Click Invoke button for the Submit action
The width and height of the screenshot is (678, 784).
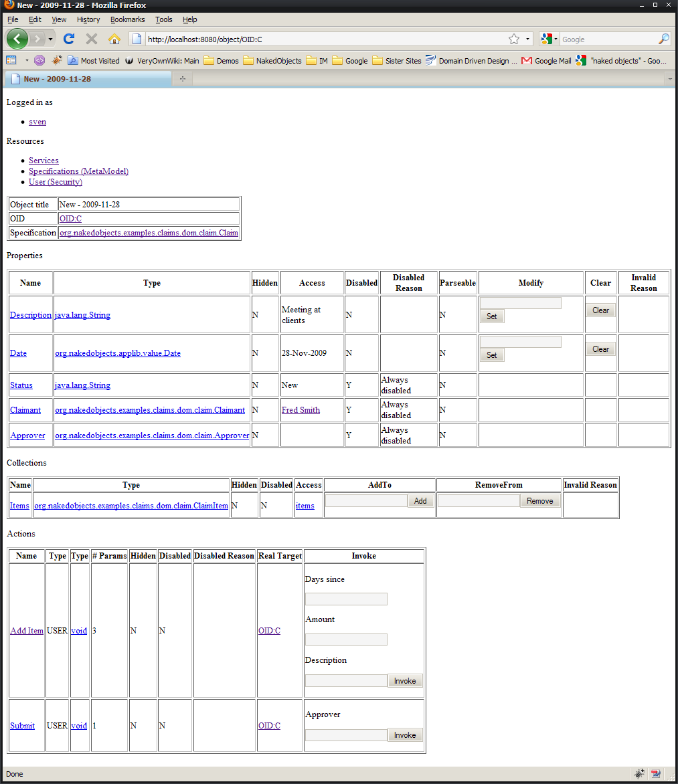click(405, 735)
